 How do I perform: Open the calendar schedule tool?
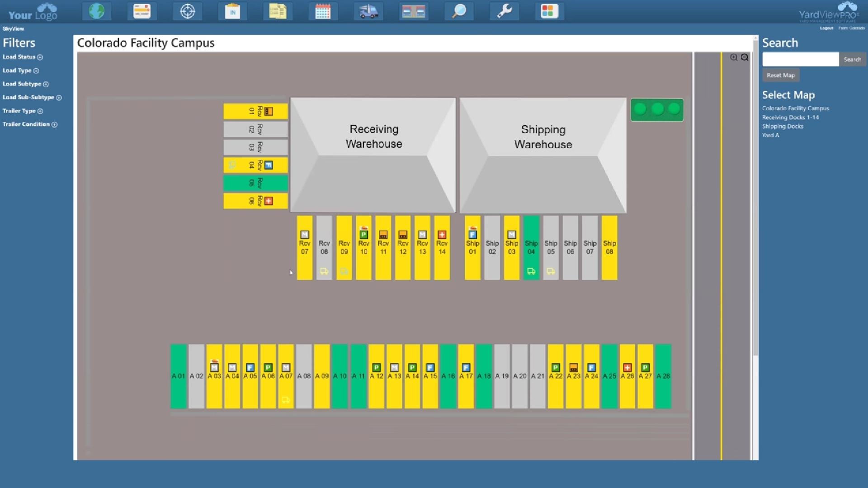pos(323,11)
